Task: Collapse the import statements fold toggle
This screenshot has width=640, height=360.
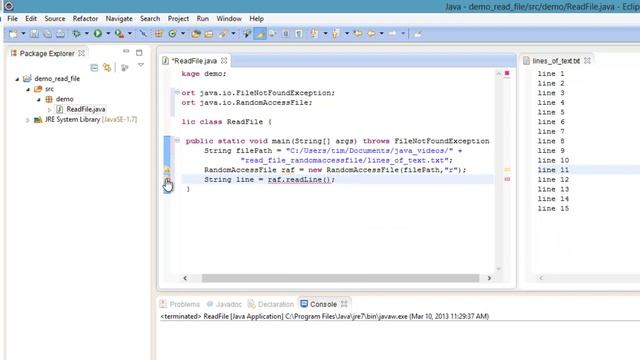Action: [177, 93]
